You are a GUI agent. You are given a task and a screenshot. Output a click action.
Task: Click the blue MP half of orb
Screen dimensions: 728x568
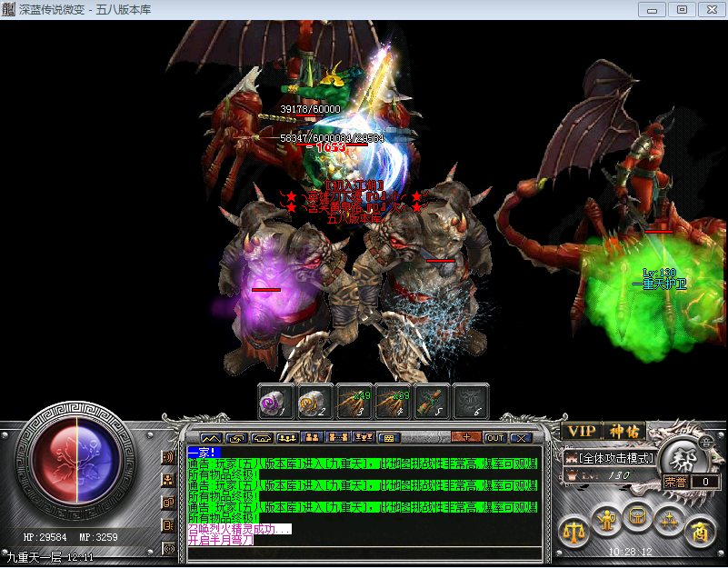pos(98,461)
